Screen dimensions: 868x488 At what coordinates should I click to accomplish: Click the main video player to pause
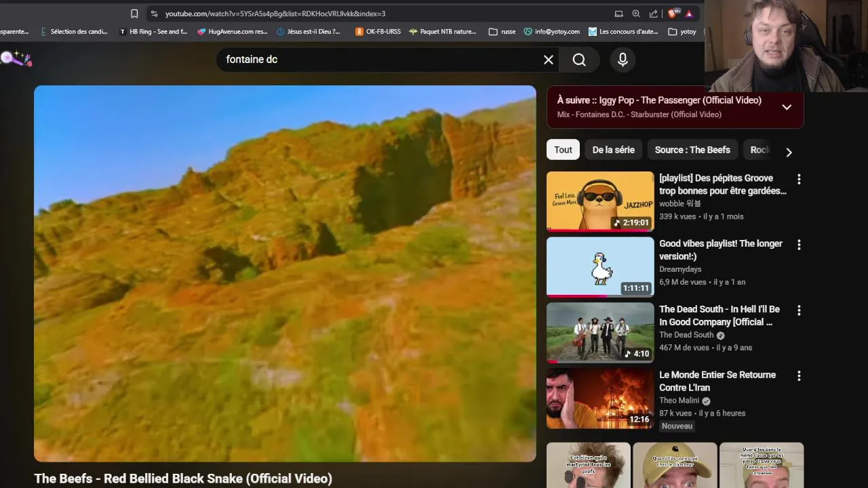click(285, 274)
